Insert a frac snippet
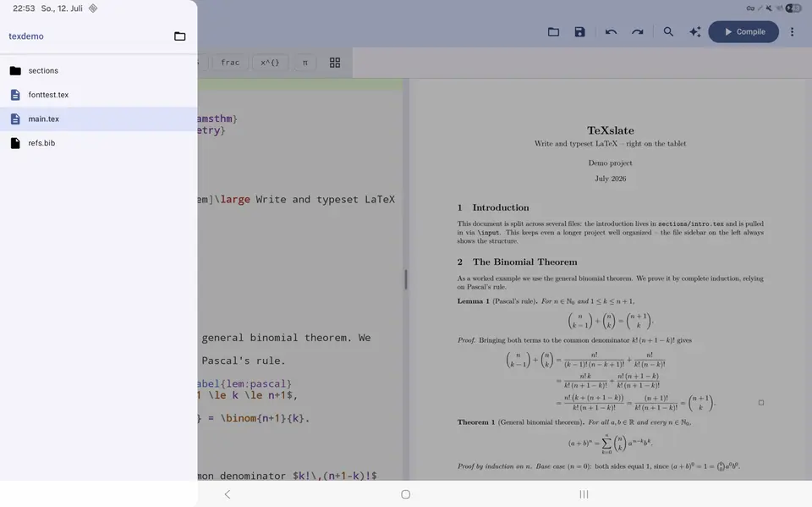The height and width of the screenshot is (507, 812). click(230, 63)
